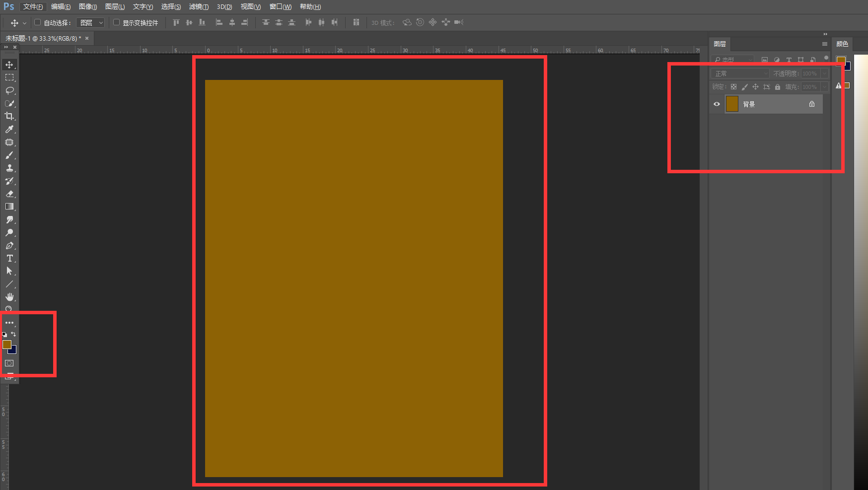Screen dimensions: 868x490
Task: Select the Pen tool
Action: [x=9, y=245]
